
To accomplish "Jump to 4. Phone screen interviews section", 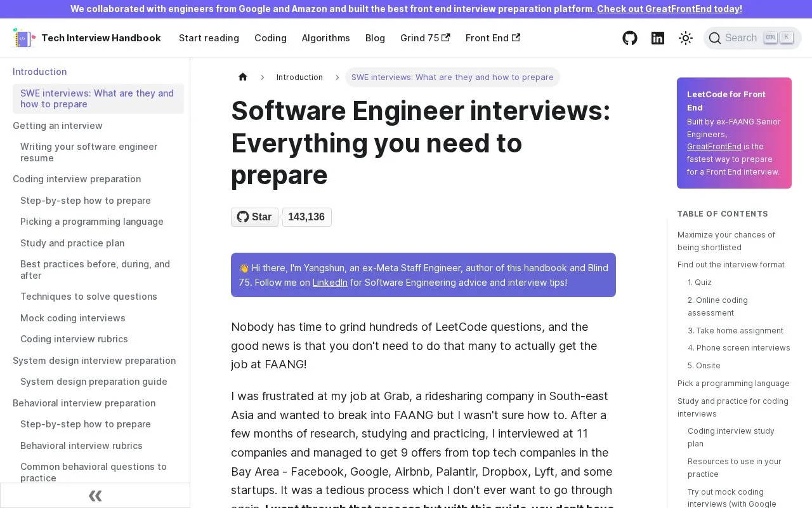I will pyautogui.click(x=739, y=348).
